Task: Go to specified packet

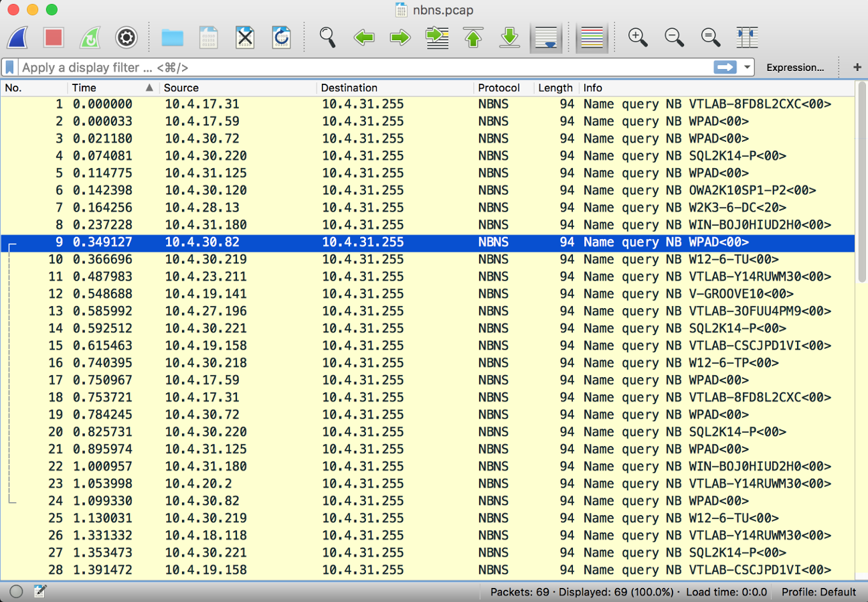Action: 437,37
